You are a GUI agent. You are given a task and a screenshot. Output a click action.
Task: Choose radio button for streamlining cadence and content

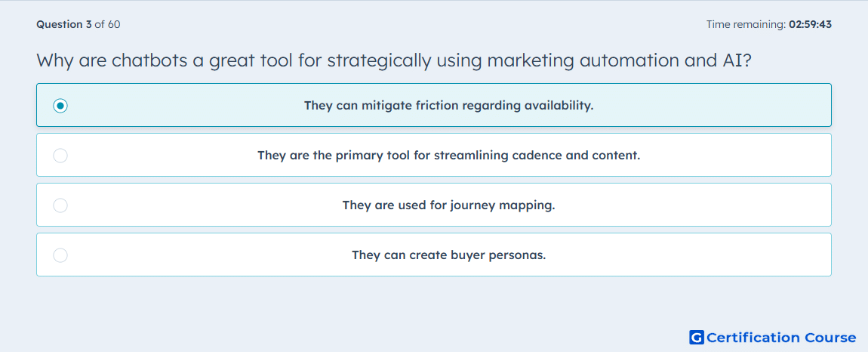pos(60,156)
